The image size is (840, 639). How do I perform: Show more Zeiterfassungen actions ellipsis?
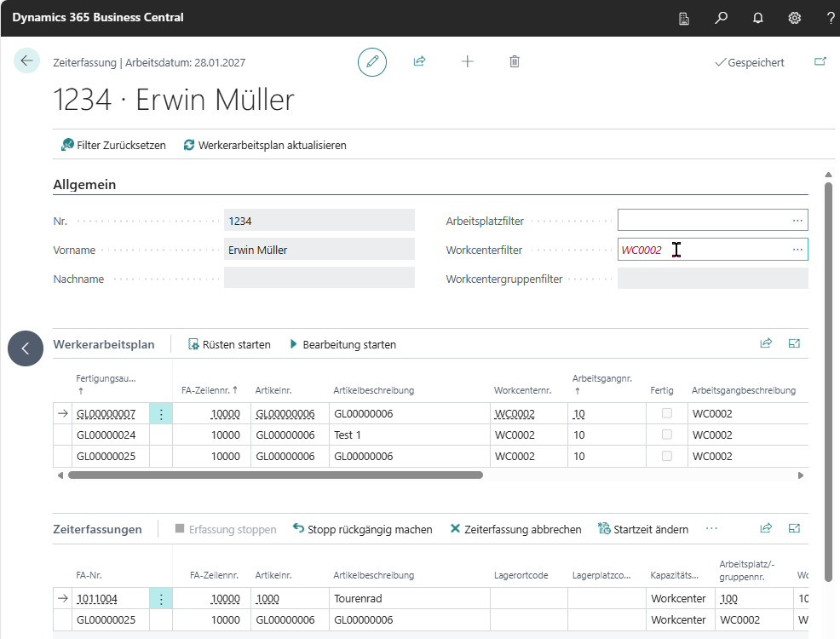coord(711,528)
